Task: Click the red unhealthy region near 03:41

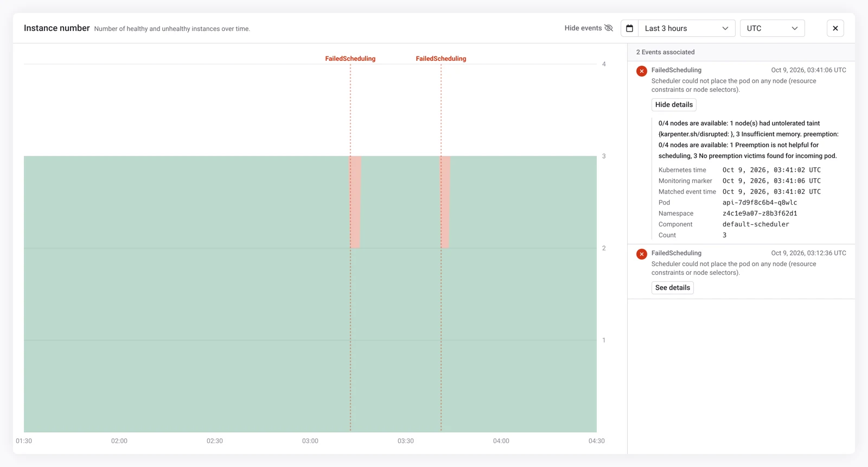Action: click(x=445, y=202)
